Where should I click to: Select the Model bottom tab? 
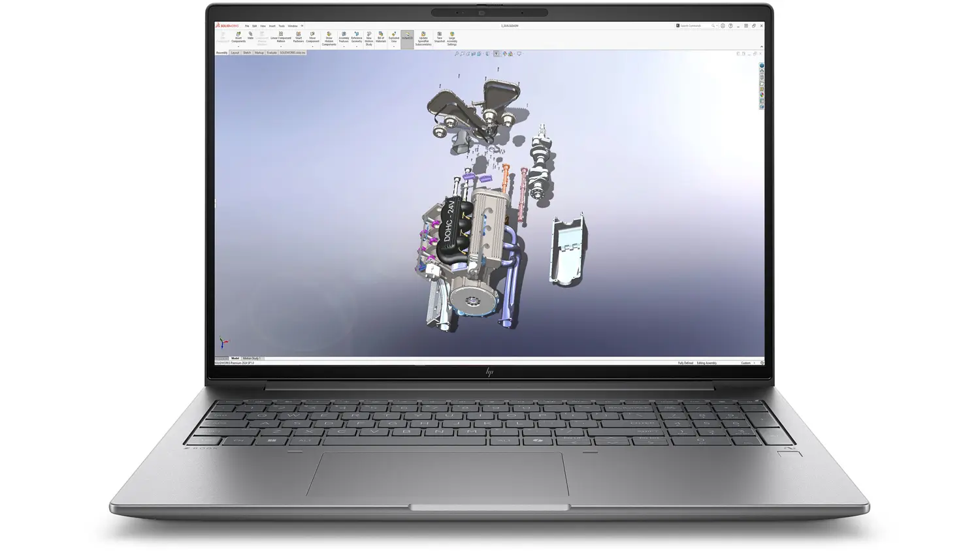(x=235, y=358)
